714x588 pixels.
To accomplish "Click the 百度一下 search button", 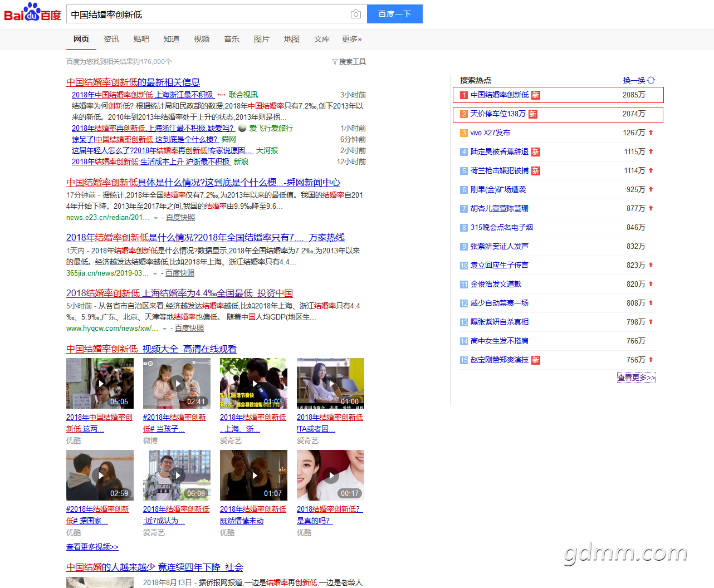I will pyautogui.click(x=395, y=14).
